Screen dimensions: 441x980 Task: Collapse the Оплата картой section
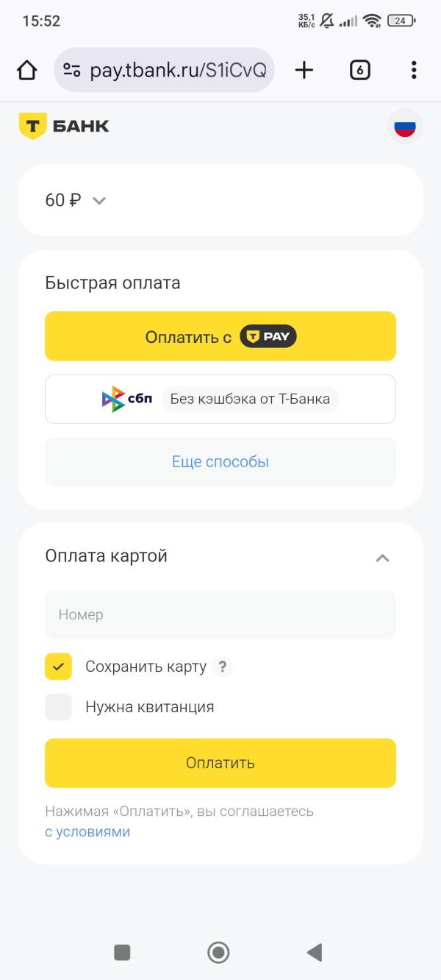point(381,558)
